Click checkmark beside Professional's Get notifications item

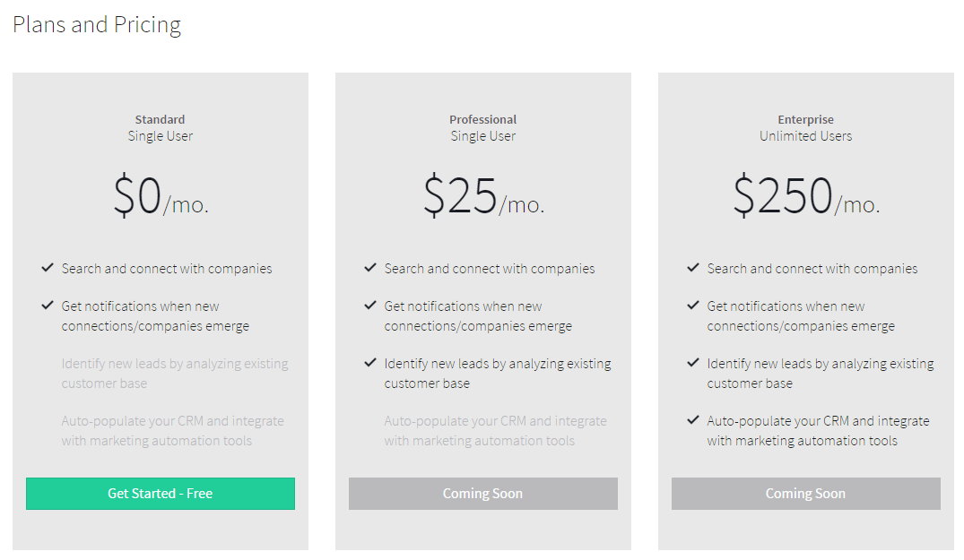pos(370,306)
